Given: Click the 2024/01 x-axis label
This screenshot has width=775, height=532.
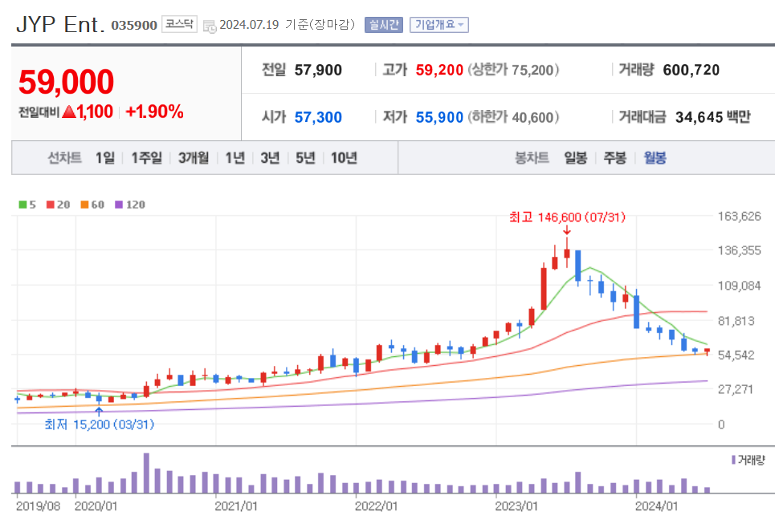Looking at the screenshot, I should [656, 506].
